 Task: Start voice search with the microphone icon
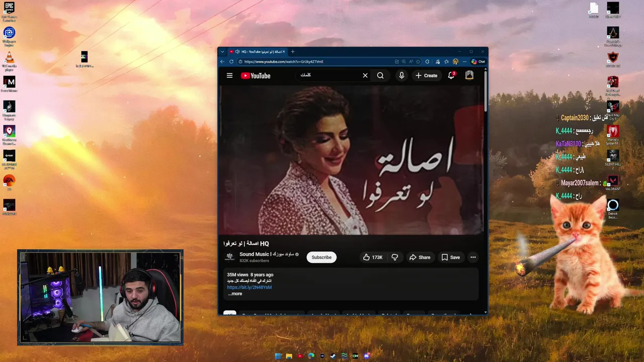401,75
